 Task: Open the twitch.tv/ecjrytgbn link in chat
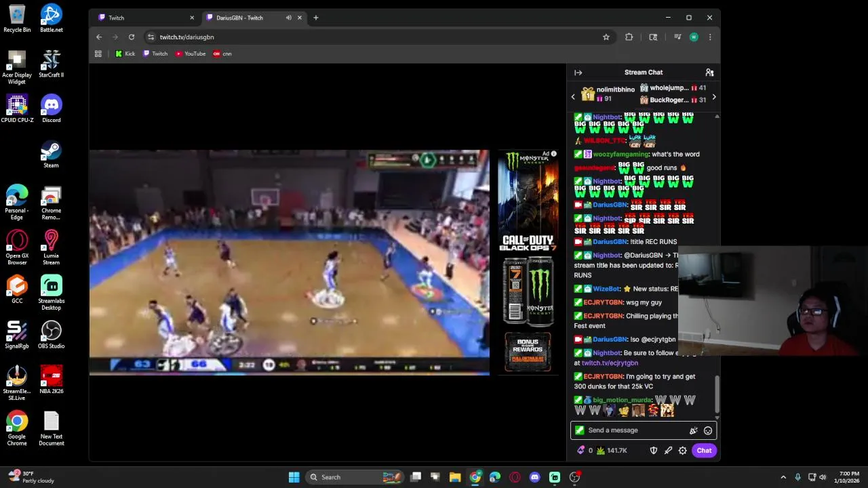[x=610, y=363]
